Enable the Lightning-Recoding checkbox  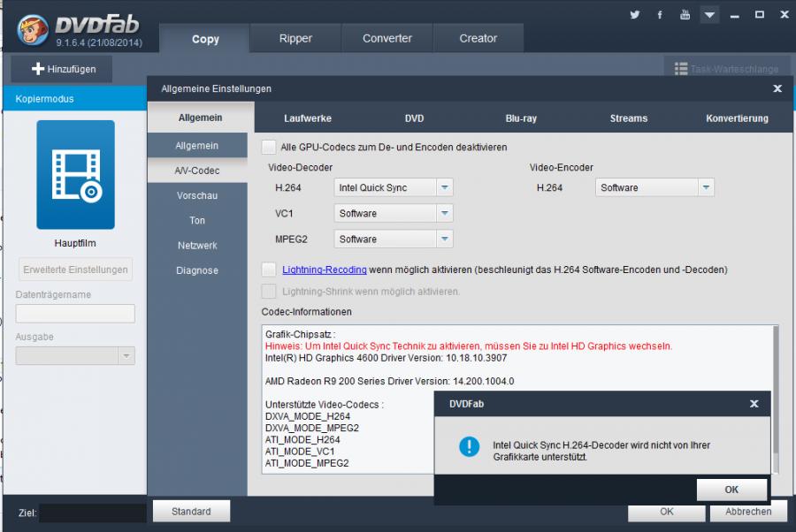click(x=269, y=270)
